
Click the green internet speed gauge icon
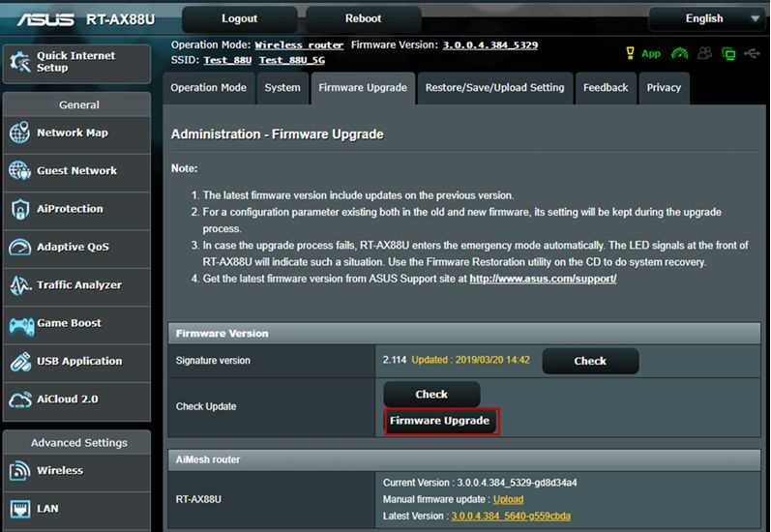point(679,53)
